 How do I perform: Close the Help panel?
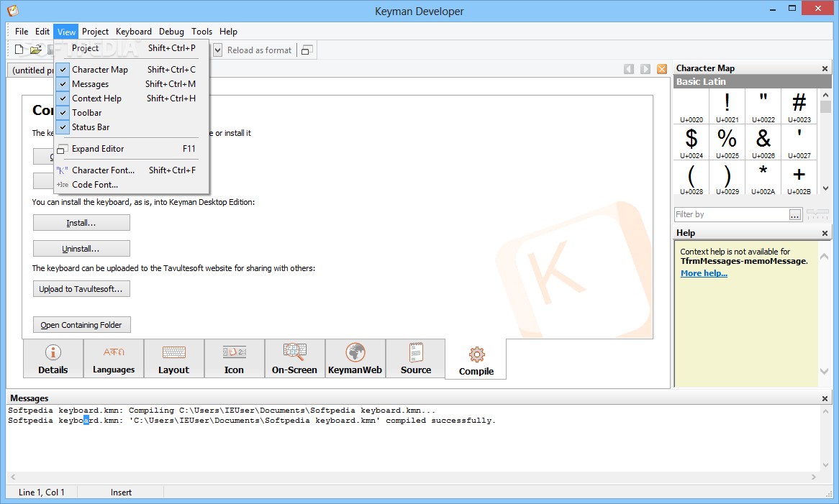pyautogui.click(x=825, y=233)
